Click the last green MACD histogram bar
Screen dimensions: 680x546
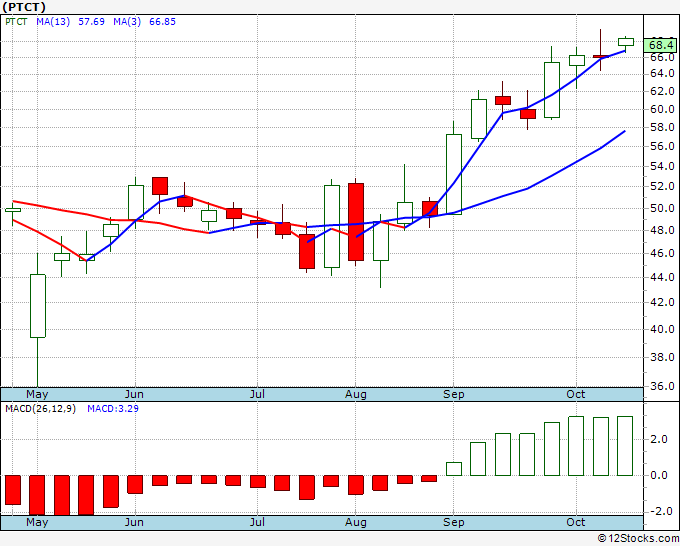pyautogui.click(x=625, y=446)
